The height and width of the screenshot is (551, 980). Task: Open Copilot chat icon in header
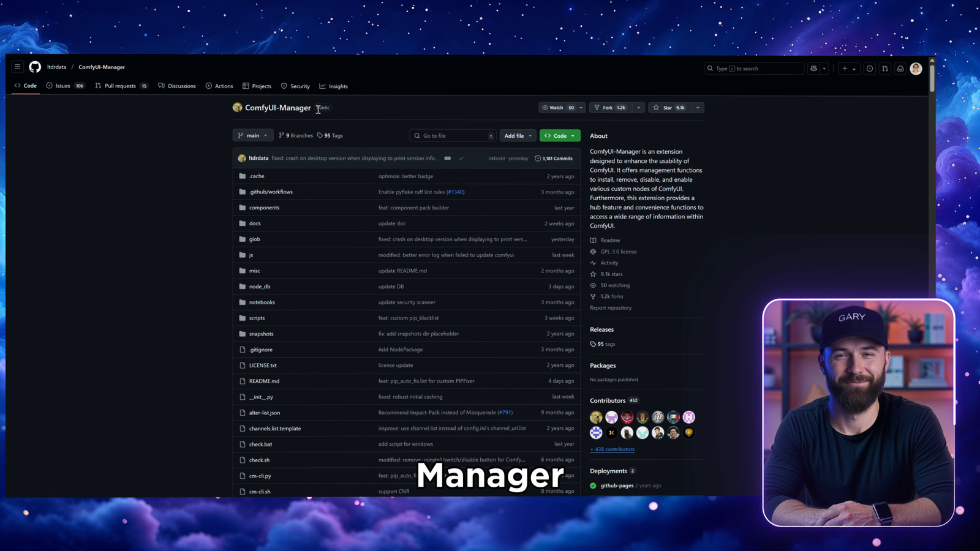813,69
